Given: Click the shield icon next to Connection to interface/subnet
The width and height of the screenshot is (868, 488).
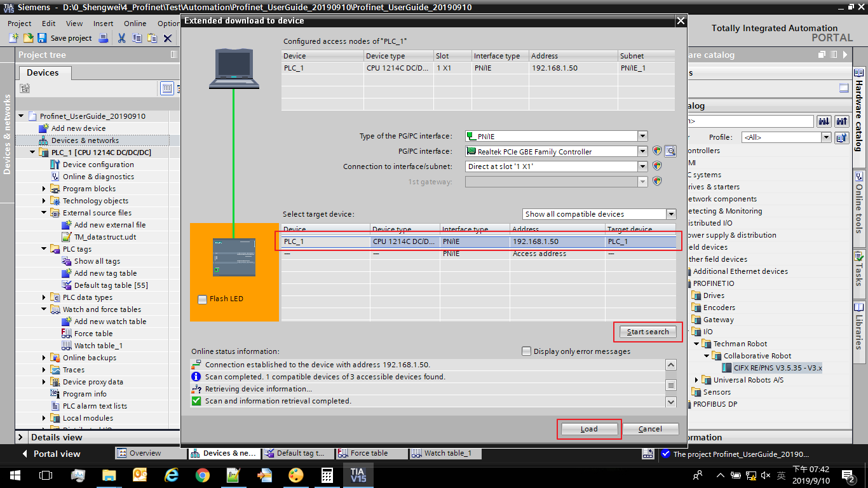Looking at the screenshot, I should tap(657, 166).
